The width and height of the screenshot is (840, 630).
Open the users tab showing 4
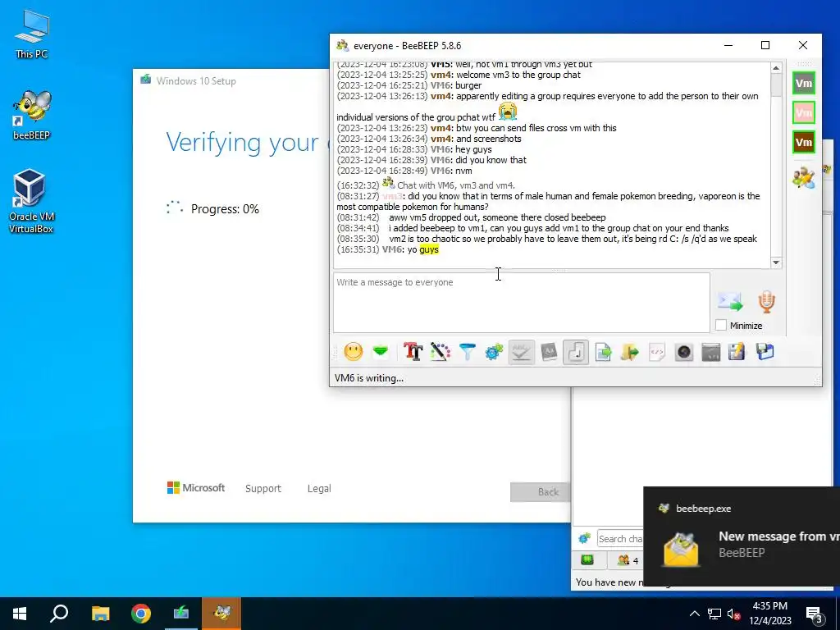(x=628, y=560)
